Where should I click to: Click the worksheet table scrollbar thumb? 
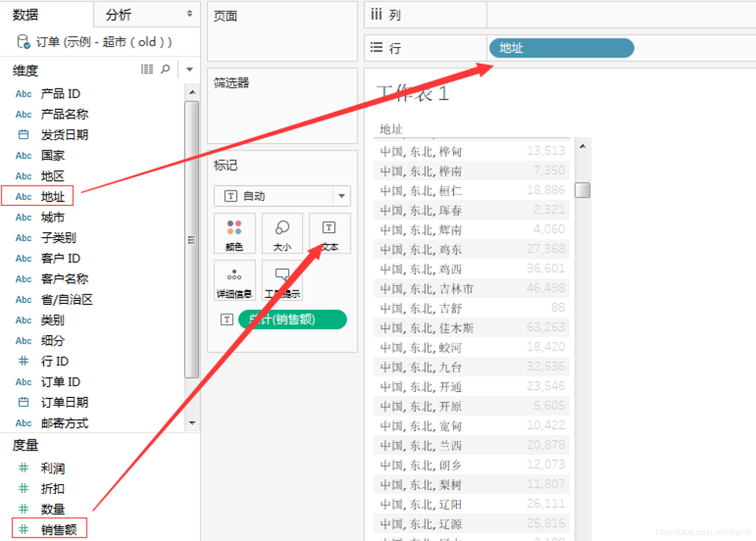point(583,190)
